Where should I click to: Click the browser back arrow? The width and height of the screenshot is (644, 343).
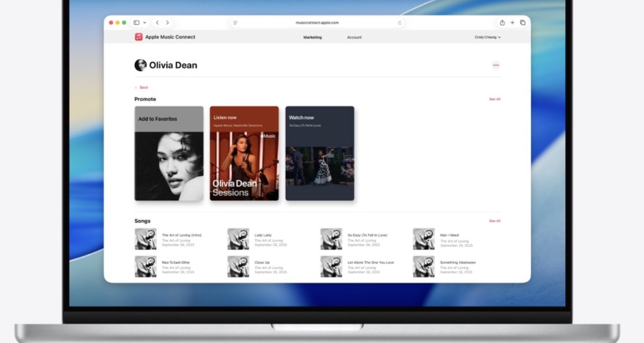(157, 23)
